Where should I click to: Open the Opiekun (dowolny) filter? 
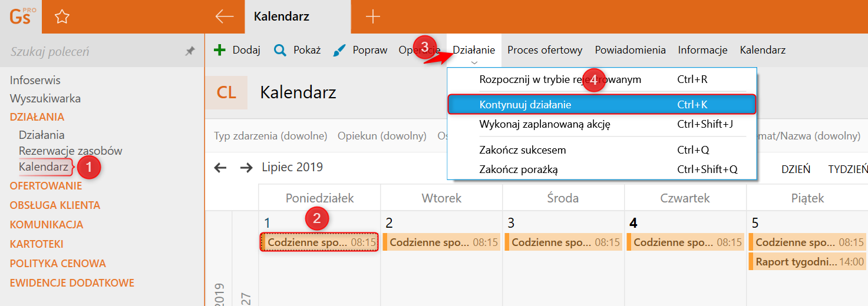tap(382, 136)
